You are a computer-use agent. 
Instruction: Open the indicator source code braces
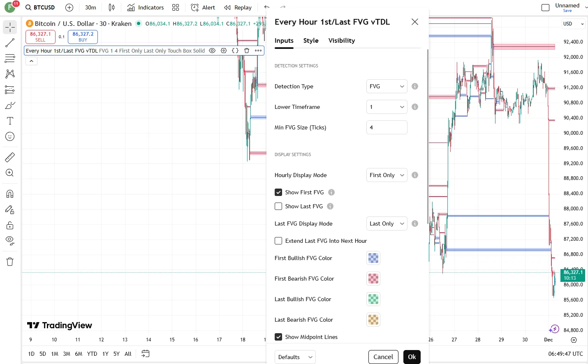(235, 51)
